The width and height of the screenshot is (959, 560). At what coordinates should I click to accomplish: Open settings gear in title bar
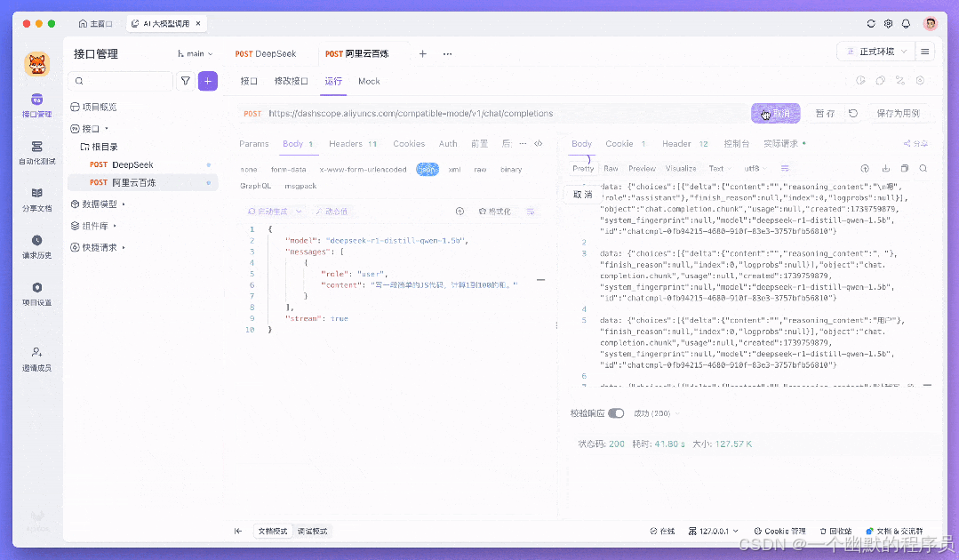click(x=888, y=24)
